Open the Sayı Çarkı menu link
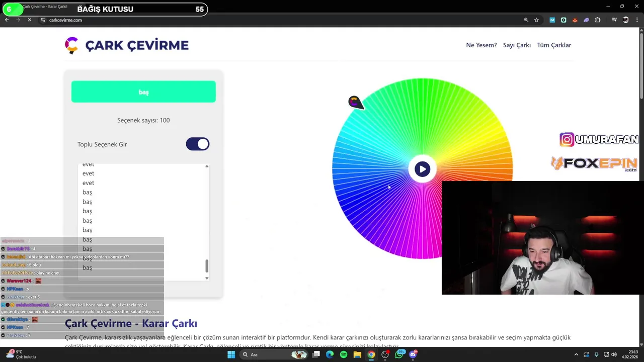 517,45
